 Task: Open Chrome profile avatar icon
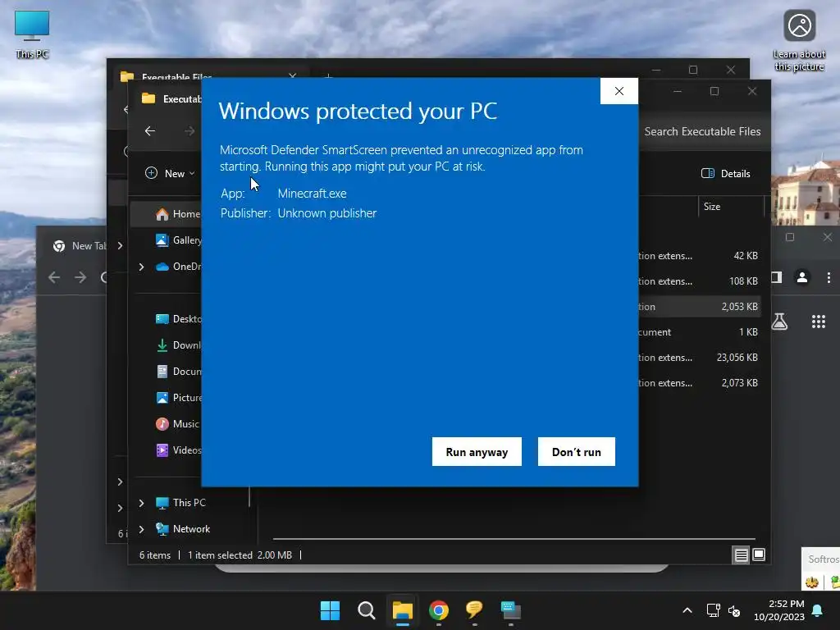(x=802, y=277)
